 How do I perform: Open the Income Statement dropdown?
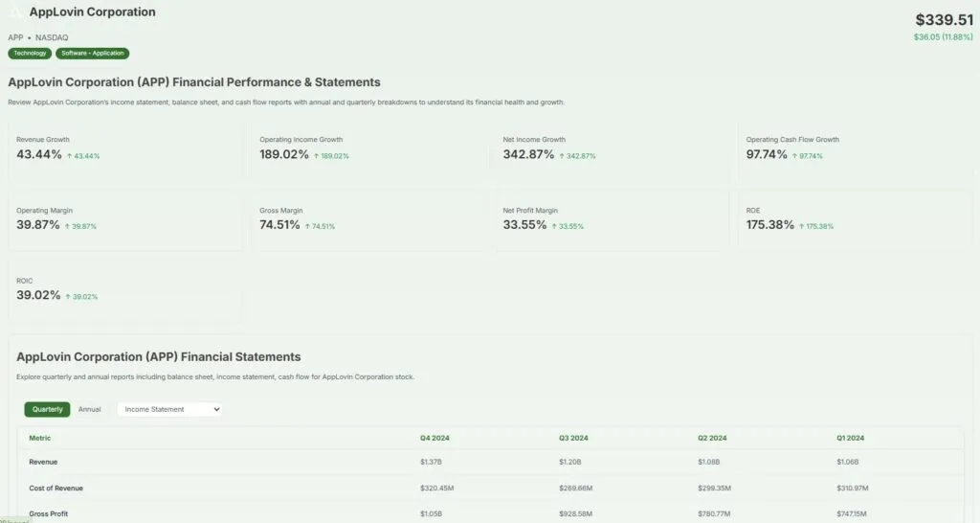(168, 409)
